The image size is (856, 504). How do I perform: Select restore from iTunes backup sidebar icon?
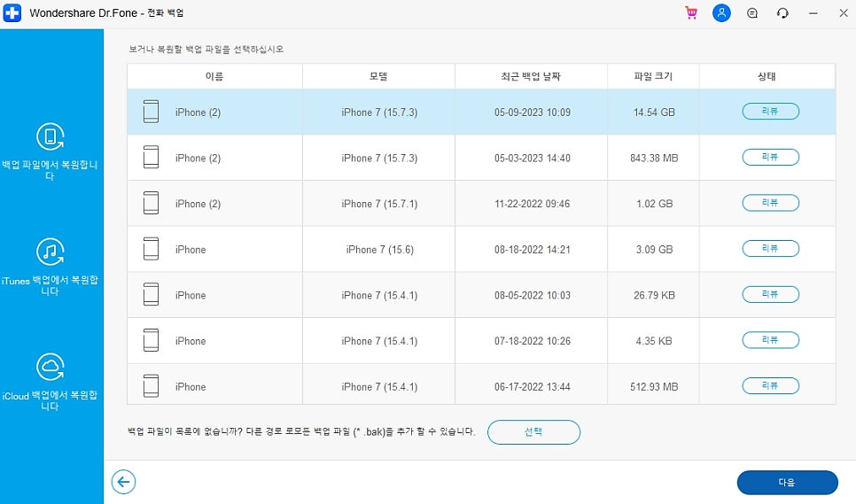tap(51, 252)
